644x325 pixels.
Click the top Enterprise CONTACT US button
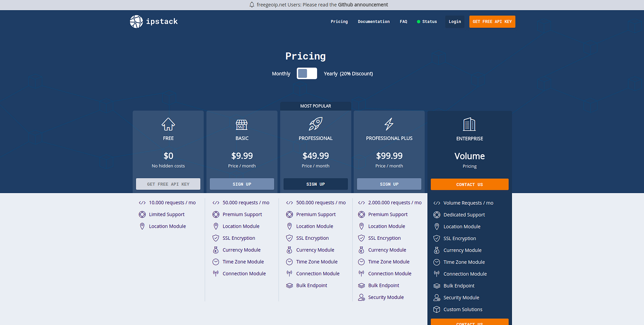(x=470, y=185)
